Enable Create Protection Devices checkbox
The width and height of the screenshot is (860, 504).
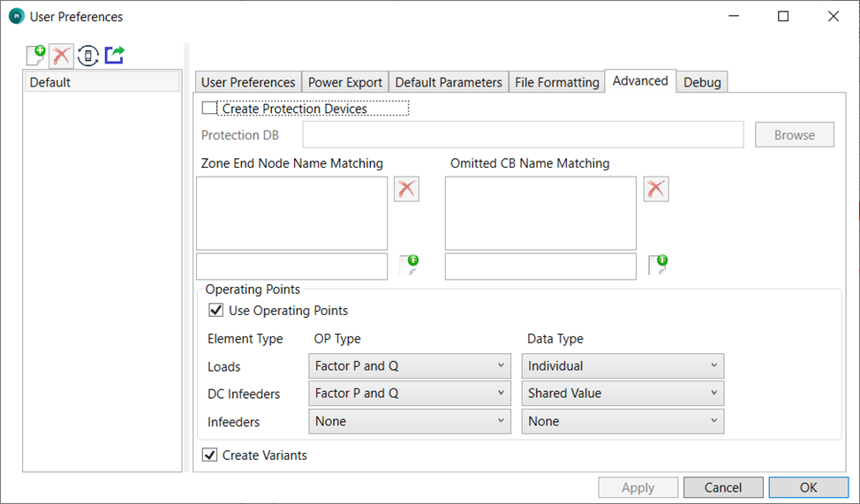(209, 109)
